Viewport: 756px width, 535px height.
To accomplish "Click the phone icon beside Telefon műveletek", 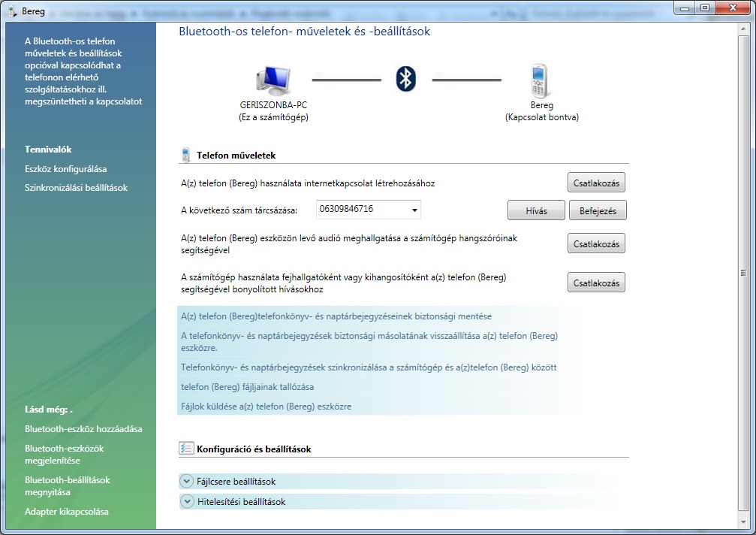I will (x=185, y=155).
